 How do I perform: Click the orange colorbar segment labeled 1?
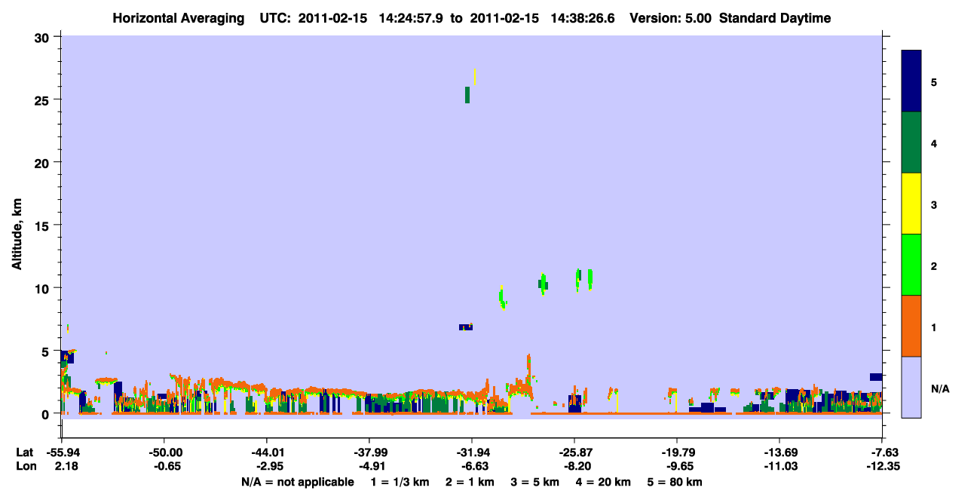pyautogui.click(x=911, y=326)
